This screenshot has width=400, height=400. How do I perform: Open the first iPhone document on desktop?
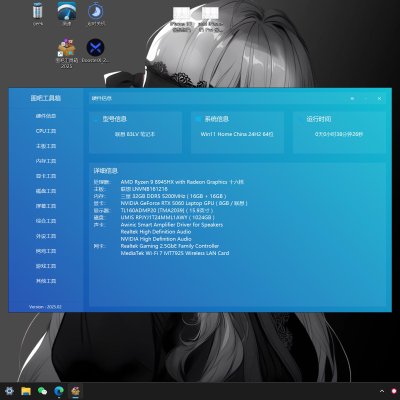coord(181,19)
